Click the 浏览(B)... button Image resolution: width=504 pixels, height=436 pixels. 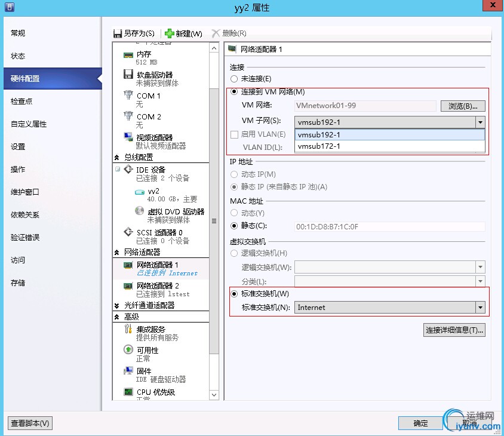[x=463, y=106]
